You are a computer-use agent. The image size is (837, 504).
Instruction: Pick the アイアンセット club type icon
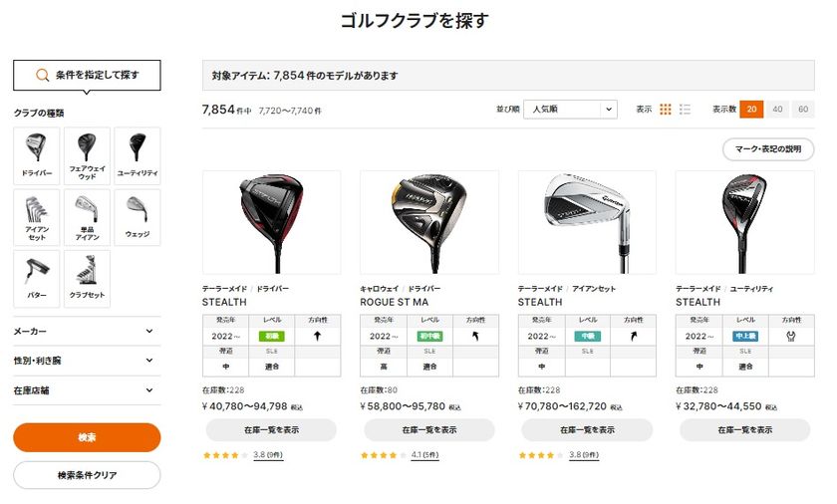[36, 217]
